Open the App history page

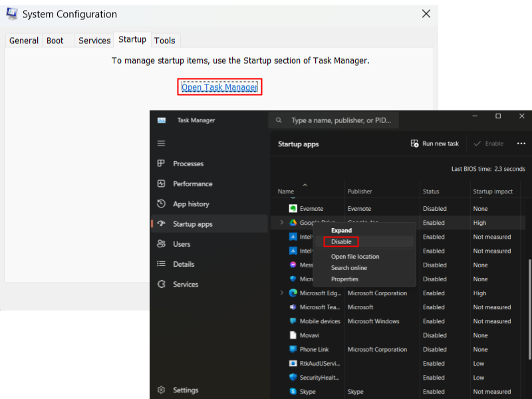click(x=209, y=203)
